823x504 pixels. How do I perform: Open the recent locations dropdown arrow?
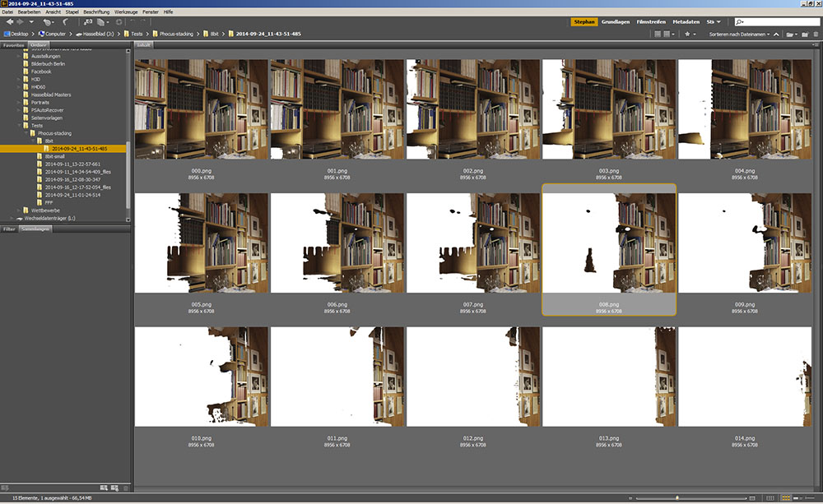(31, 22)
